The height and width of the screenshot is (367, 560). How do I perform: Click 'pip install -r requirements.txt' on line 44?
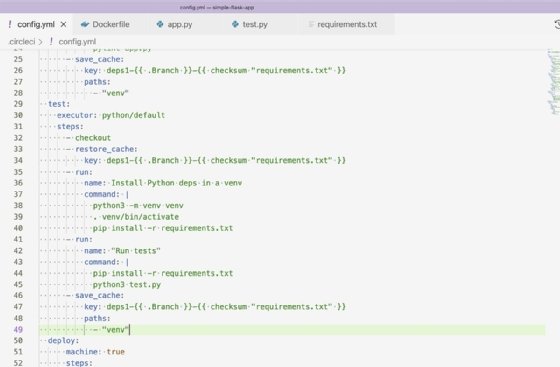tap(163, 273)
